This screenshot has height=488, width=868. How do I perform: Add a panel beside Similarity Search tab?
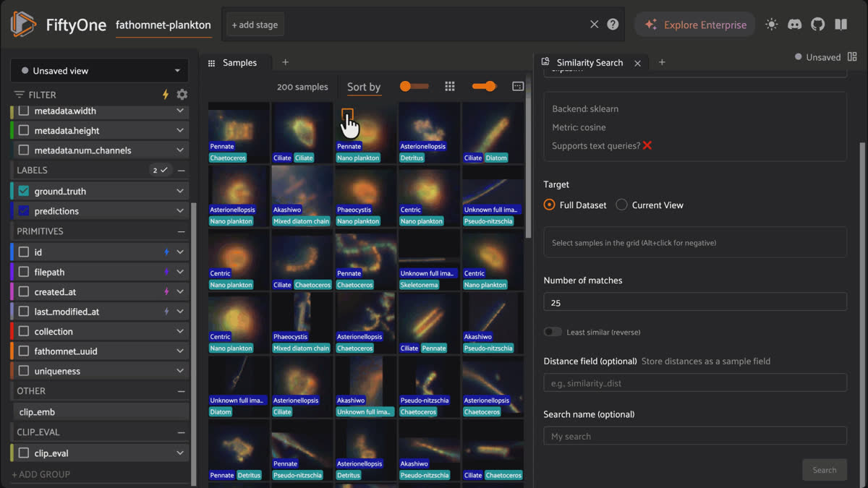point(662,63)
